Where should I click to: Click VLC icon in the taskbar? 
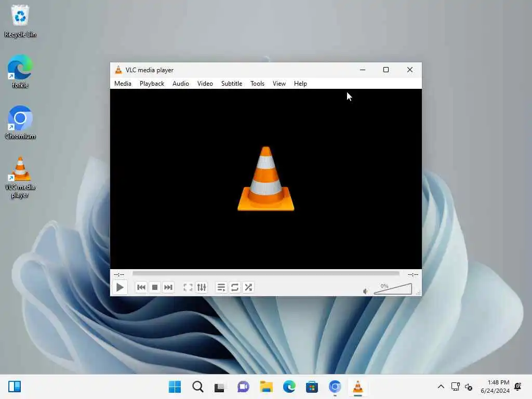pos(357,387)
